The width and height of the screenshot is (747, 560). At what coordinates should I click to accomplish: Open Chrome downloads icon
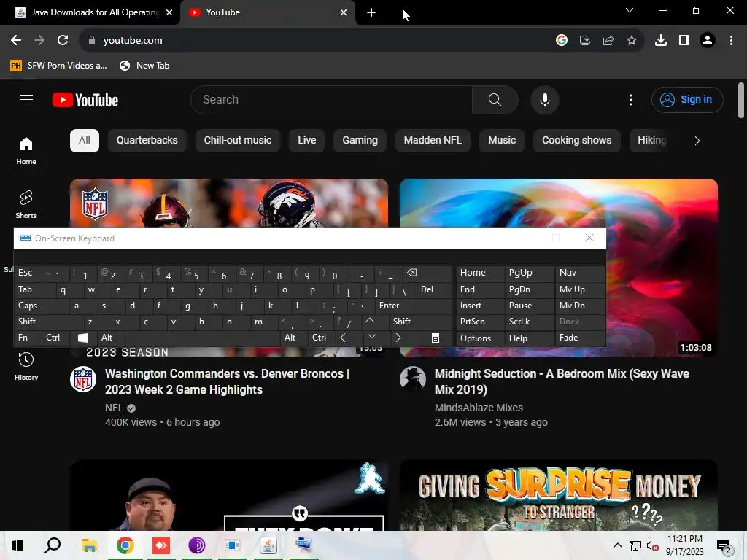661,41
